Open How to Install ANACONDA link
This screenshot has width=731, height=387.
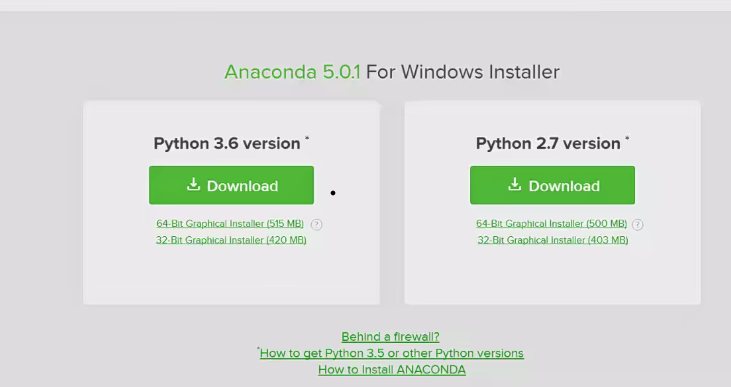(x=392, y=370)
